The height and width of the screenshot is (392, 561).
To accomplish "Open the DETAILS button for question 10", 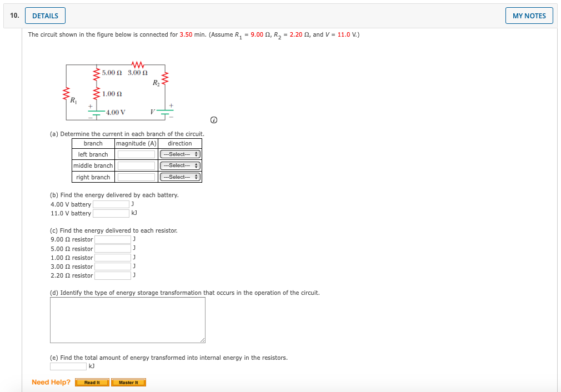I will pyautogui.click(x=45, y=16).
